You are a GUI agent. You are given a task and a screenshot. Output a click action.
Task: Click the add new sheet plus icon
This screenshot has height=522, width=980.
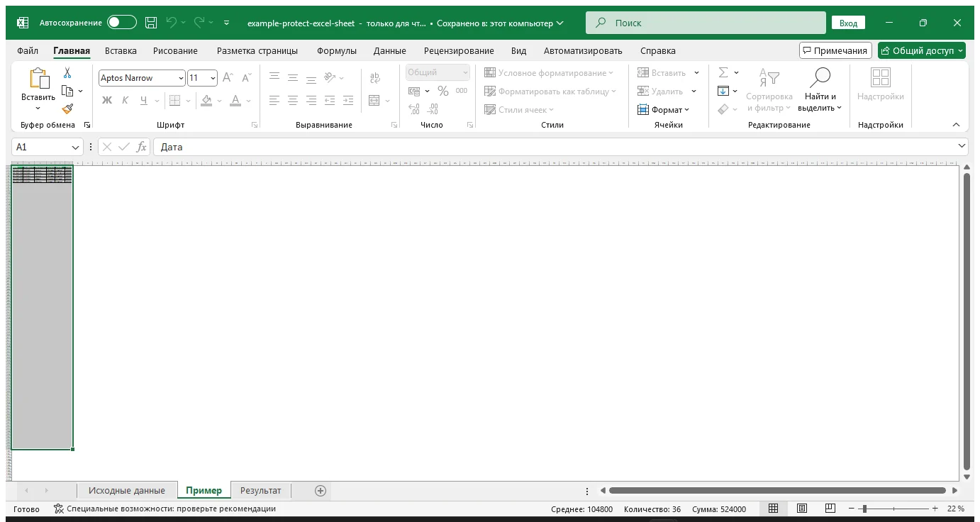(321, 490)
